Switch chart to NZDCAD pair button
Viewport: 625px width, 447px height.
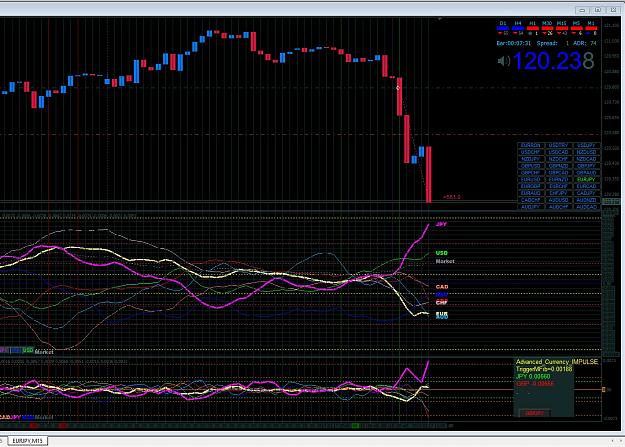(x=586, y=159)
